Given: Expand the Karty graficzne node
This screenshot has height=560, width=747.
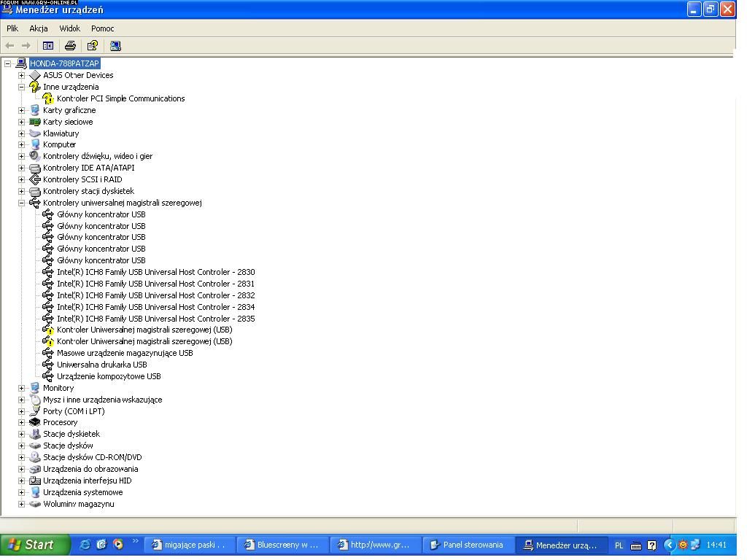Looking at the screenshot, I should [x=21, y=110].
